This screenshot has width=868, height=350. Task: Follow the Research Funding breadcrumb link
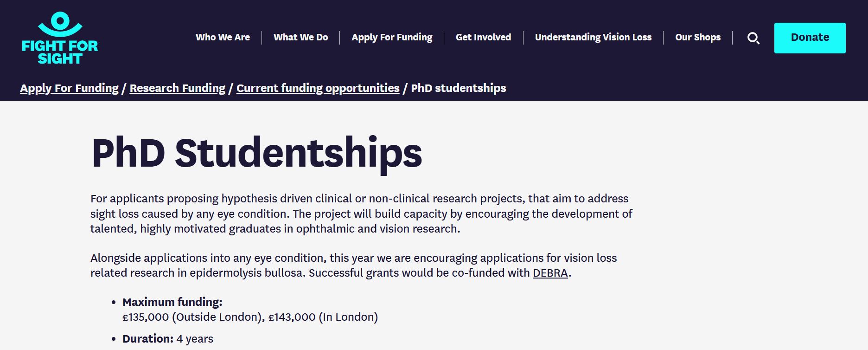point(177,88)
